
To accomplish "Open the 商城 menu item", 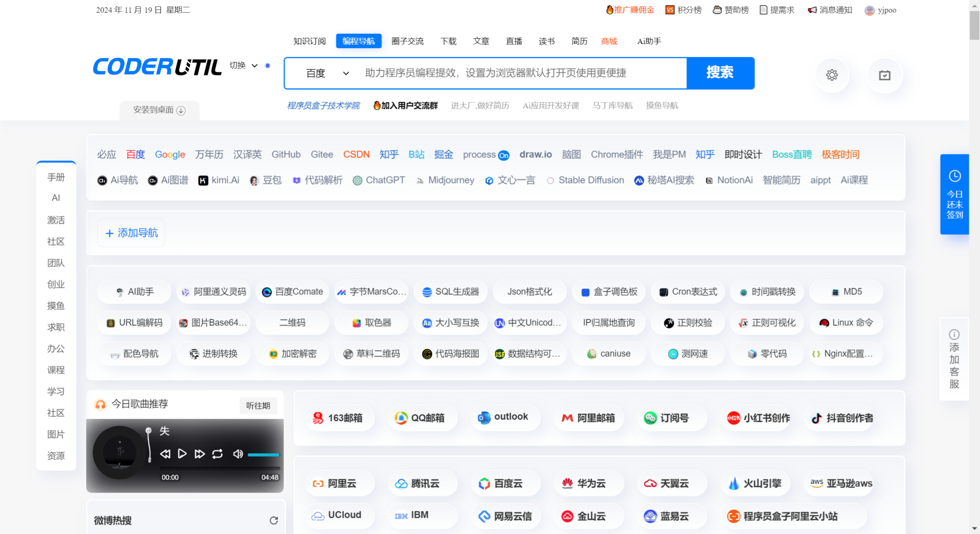I will point(608,41).
